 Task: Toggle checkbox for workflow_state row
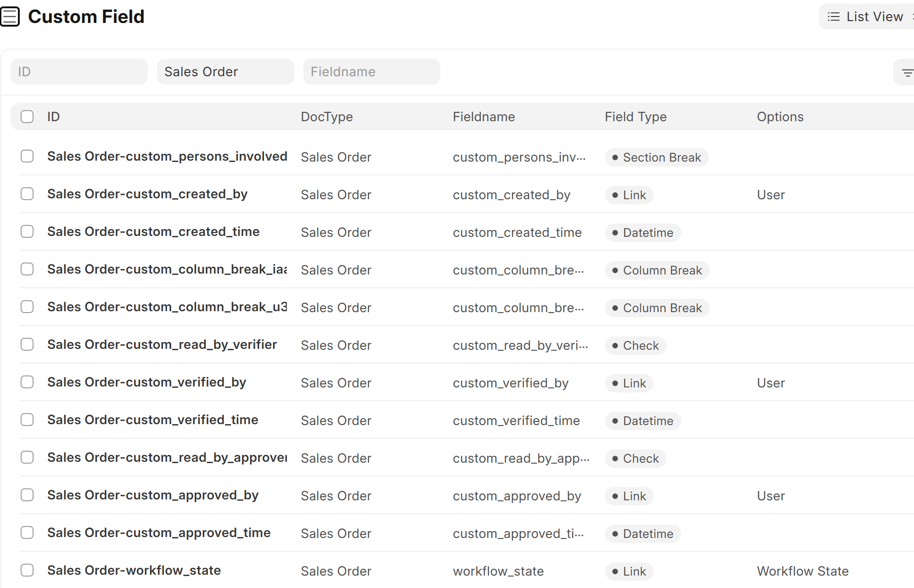coord(27,571)
